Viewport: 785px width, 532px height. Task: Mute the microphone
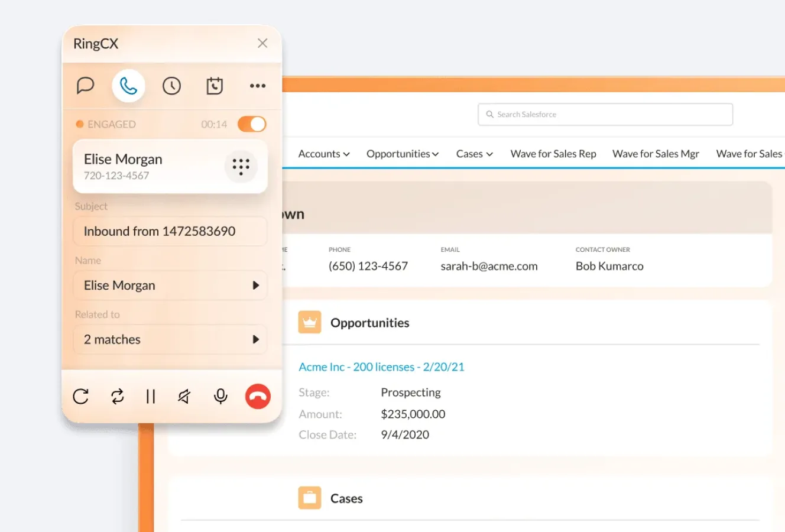tap(220, 396)
